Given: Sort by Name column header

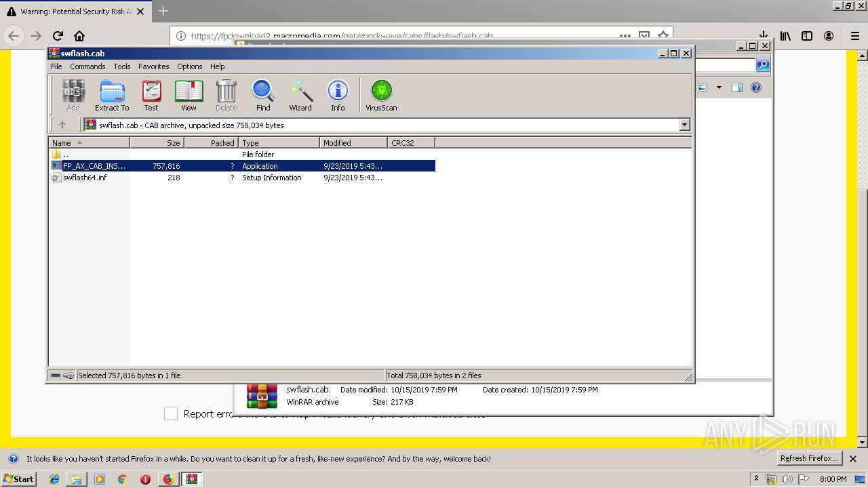Looking at the screenshot, I should coord(89,142).
